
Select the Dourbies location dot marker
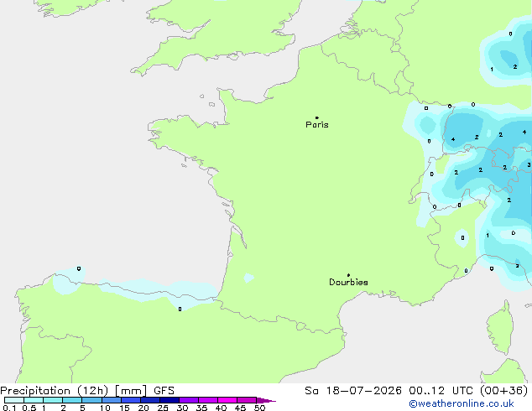click(x=348, y=275)
